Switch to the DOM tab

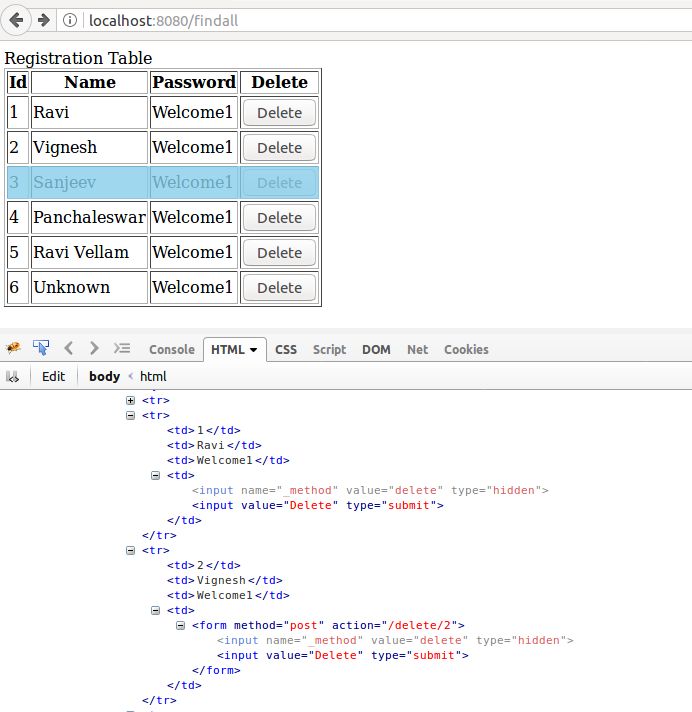[x=376, y=349]
